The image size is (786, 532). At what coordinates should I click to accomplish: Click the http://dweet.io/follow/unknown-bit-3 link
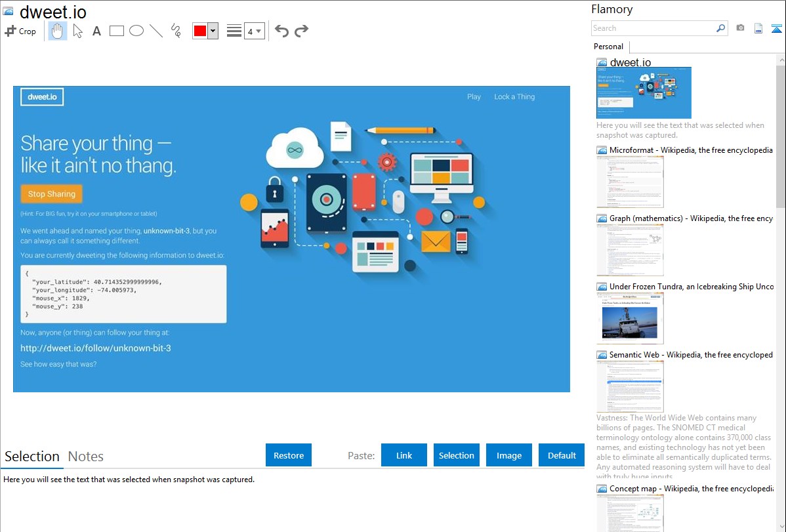coord(95,348)
